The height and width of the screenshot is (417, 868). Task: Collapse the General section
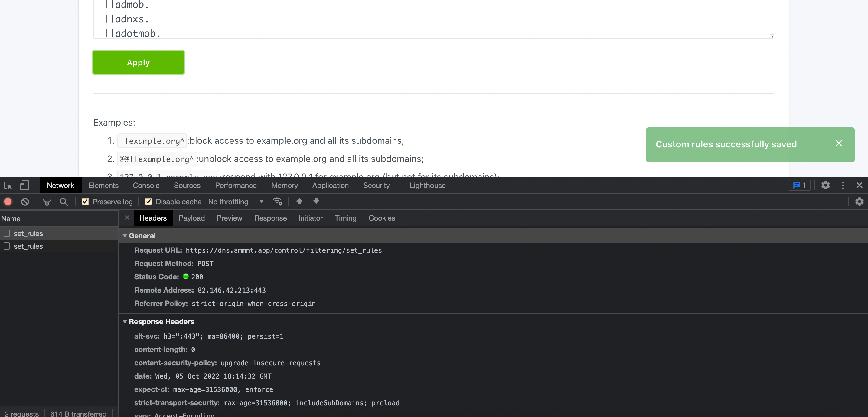pos(125,236)
